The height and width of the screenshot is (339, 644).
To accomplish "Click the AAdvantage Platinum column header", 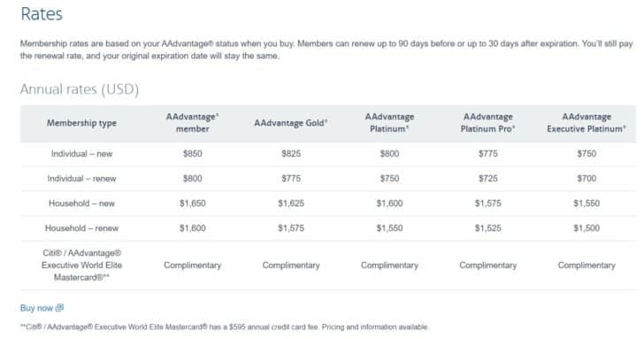I will pyautogui.click(x=389, y=123).
